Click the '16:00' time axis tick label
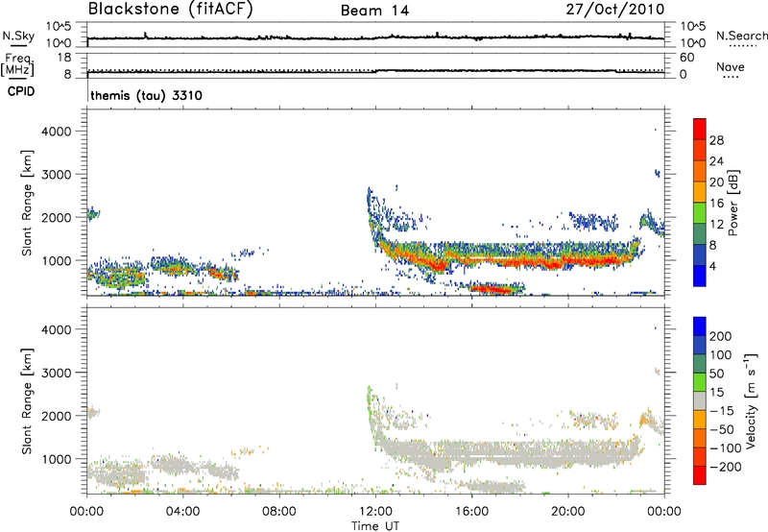 471,512
